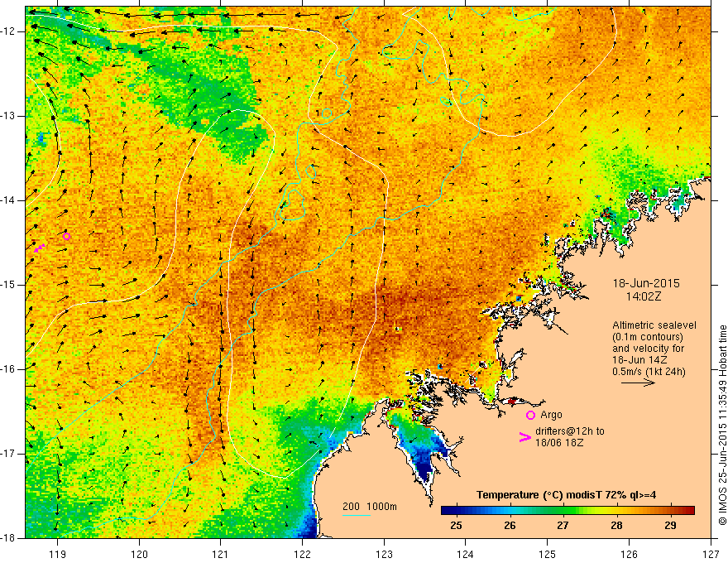Click the longitude axis label '127'
Screen dimensions: 728x563
tap(711, 554)
